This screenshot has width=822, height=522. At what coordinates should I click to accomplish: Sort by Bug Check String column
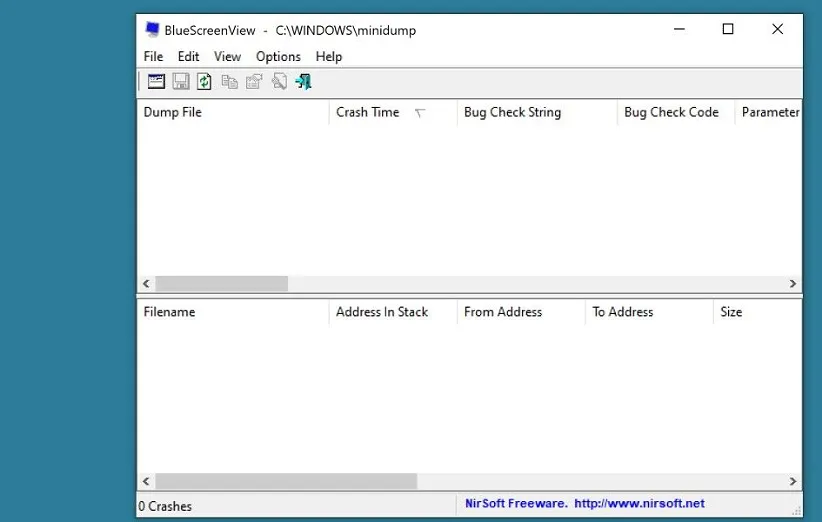512,113
